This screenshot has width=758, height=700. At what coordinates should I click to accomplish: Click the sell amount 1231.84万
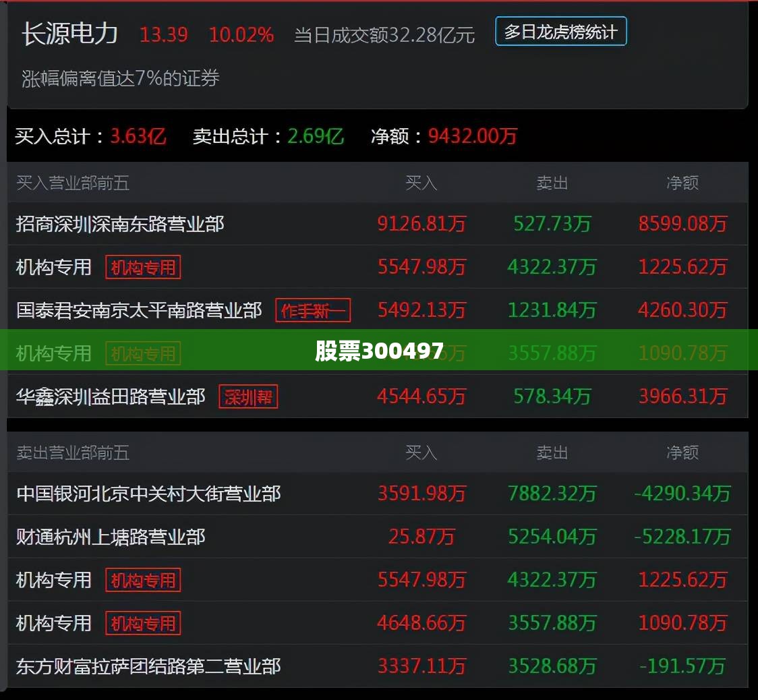[x=552, y=310]
